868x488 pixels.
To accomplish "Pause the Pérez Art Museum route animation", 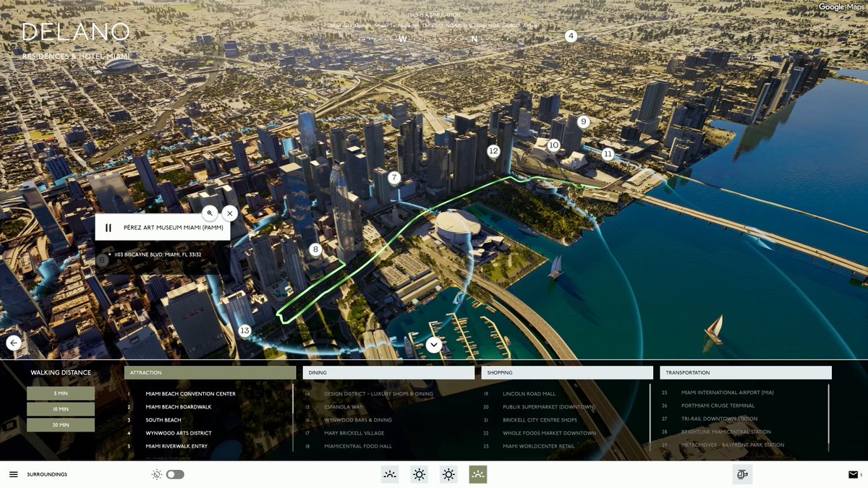I will click(x=109, y=228).
